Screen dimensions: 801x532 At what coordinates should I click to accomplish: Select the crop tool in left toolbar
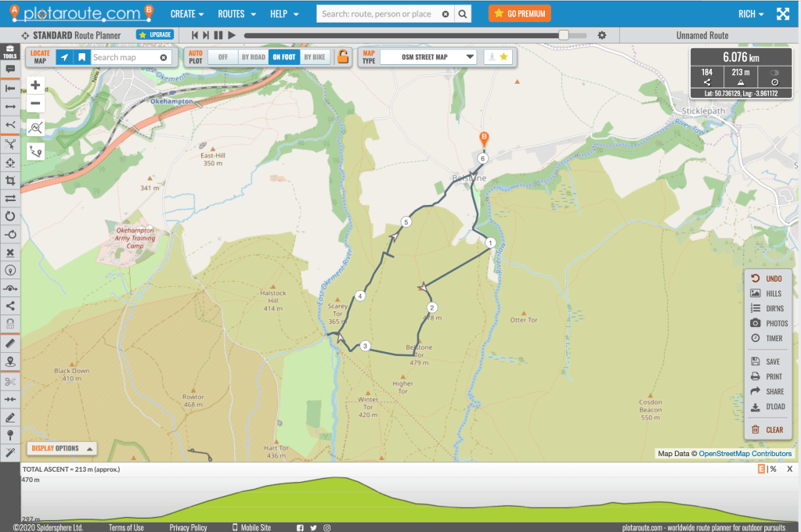[x=10, y=181]
